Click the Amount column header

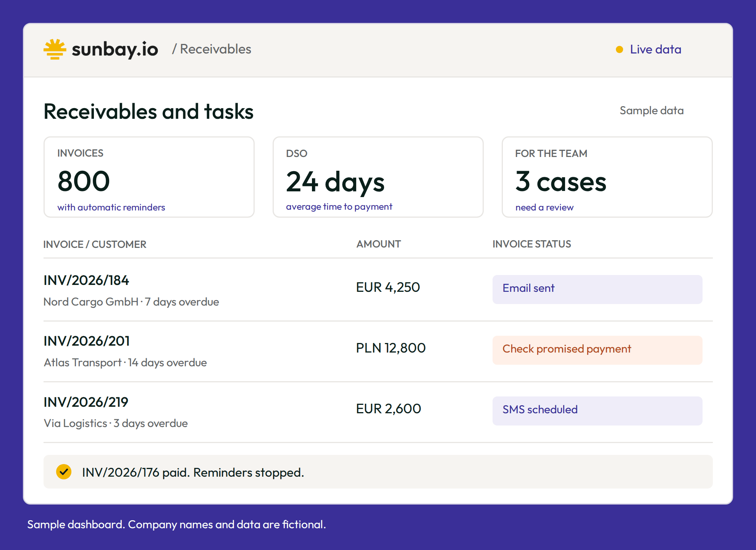coord(378,244)
